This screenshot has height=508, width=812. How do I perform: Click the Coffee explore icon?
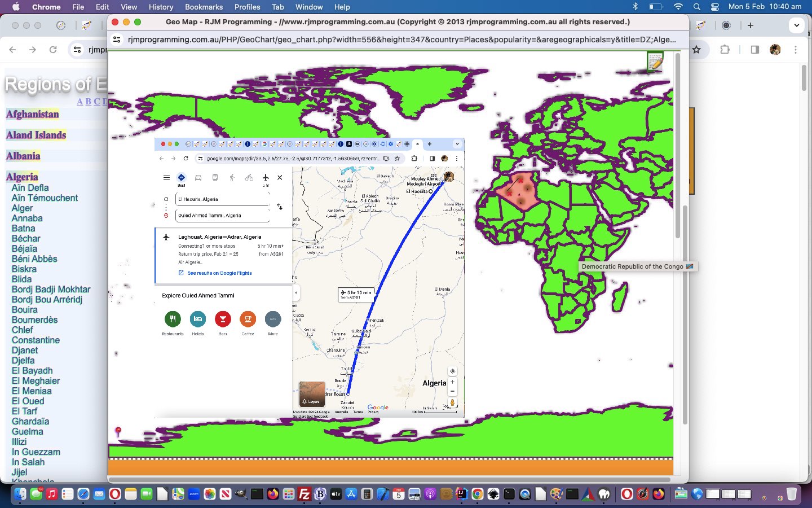click(248, 319)
